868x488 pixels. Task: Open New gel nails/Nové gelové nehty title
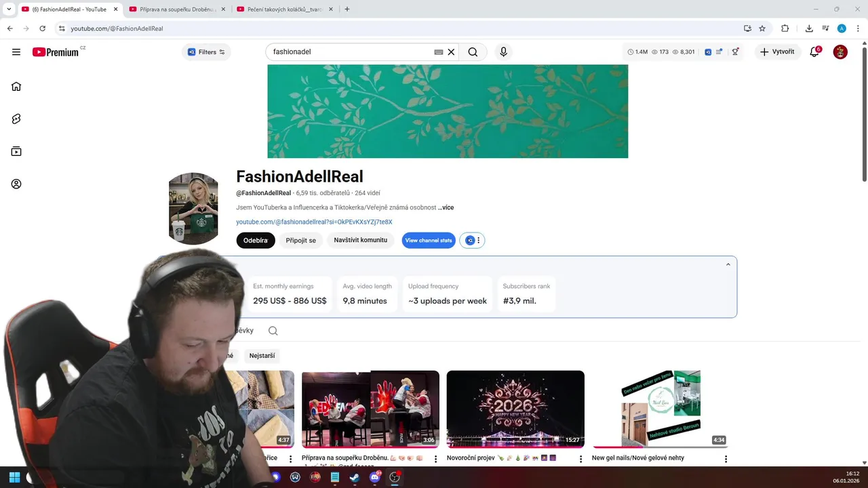point(638,458)
